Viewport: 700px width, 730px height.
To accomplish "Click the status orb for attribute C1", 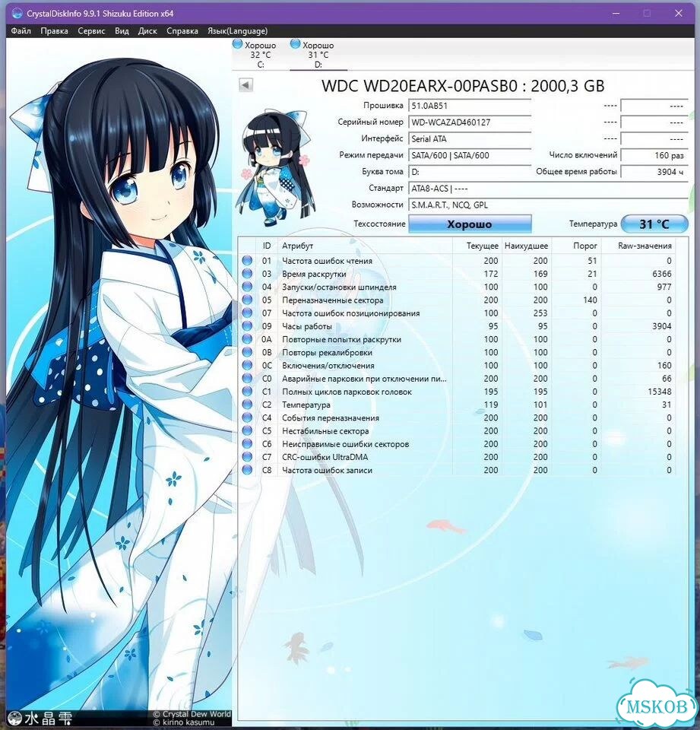I will tap(247, 392).
